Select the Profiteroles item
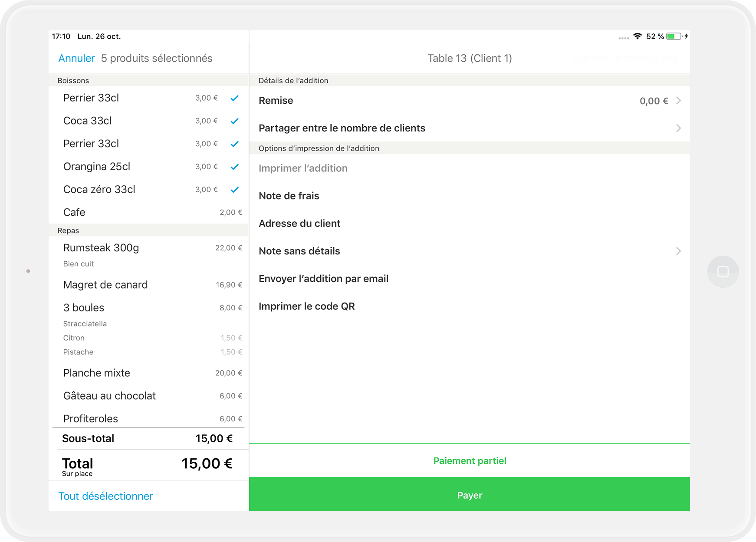Screen dimensions: 756x542 point(148,418)
